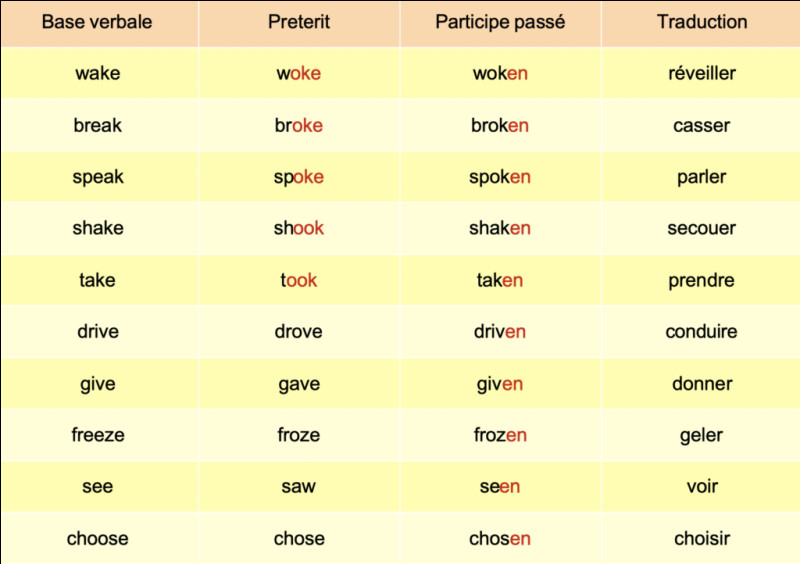Click the translation 'réveiller'
Screen dimensions: 800x564
click(x=702, y=73)
